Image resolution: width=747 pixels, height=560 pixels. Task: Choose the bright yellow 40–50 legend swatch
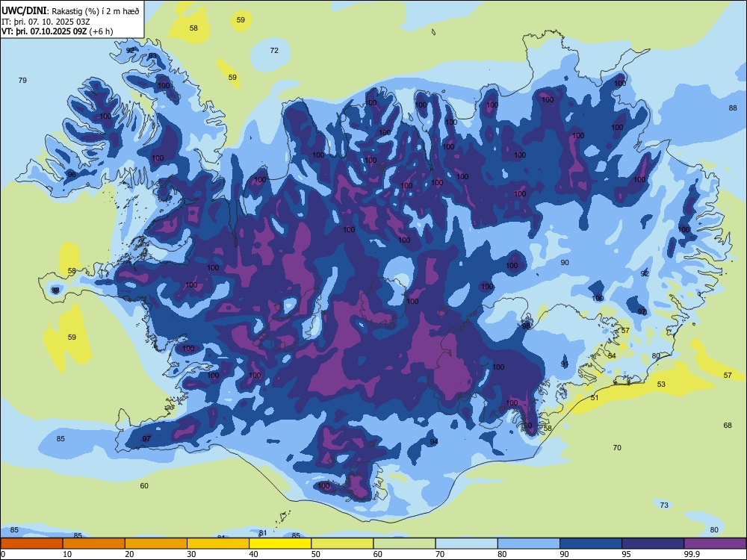coord(280,544)
